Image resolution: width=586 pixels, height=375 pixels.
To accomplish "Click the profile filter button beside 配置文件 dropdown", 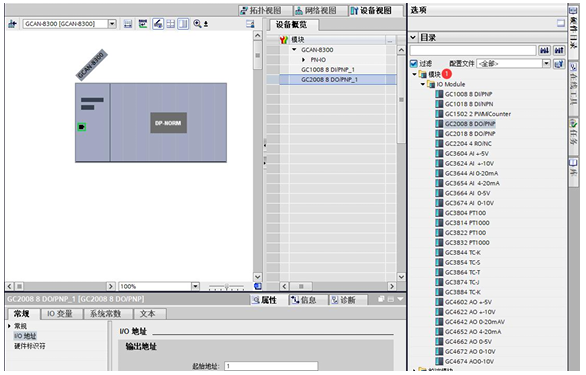I will click(x=559, y=64).
